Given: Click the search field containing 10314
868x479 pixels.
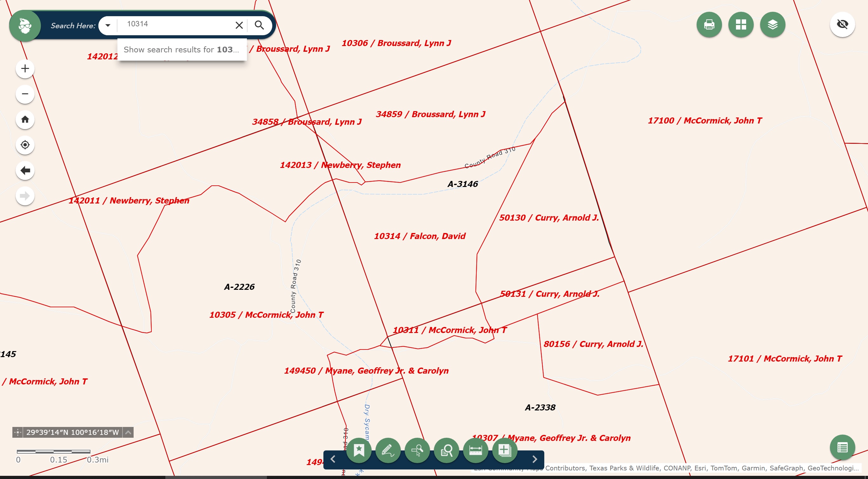Looking at the screenshot, I should 175,24.
